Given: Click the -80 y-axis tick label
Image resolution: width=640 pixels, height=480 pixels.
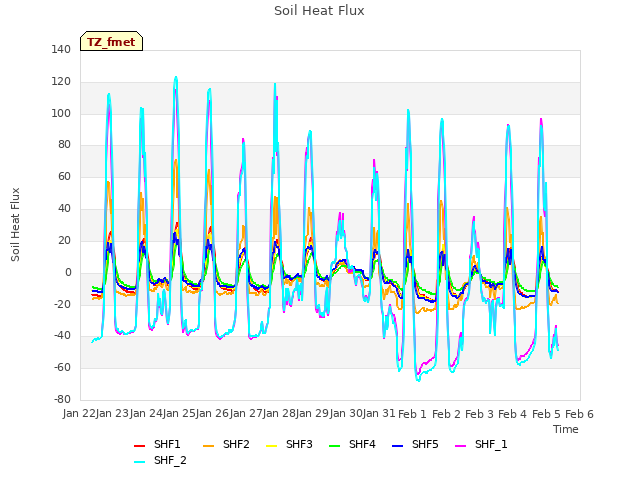Looking at the screenshot, I should coord(62,400).
